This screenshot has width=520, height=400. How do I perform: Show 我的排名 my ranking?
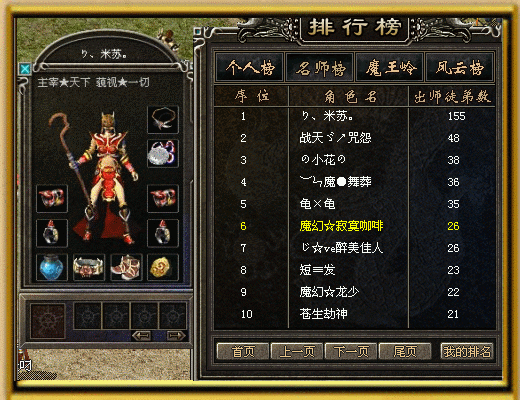(467, 351)
